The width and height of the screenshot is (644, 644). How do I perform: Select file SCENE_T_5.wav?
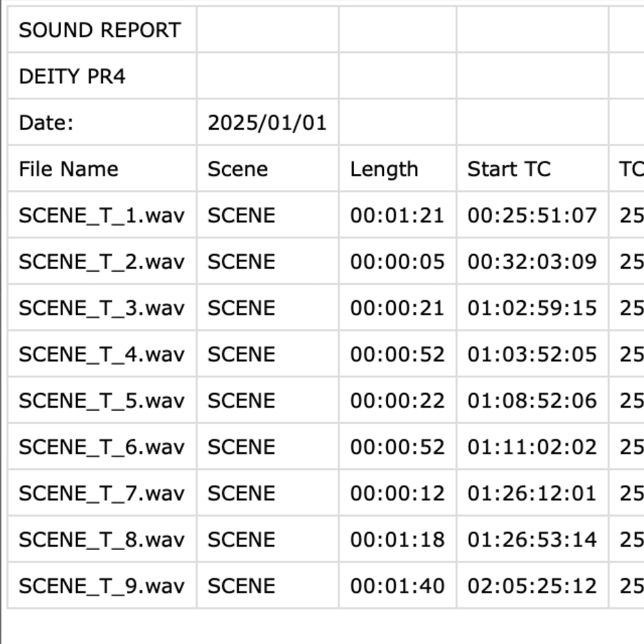(101, 401)
